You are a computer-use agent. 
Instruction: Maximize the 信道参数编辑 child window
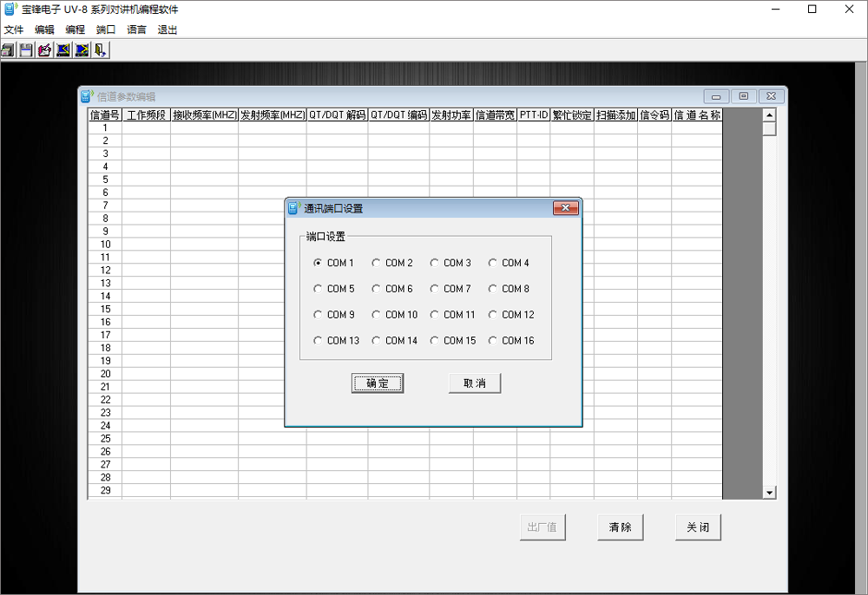coord(744,96)
